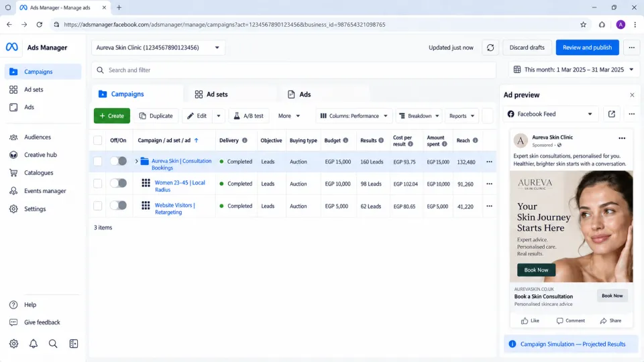Click the ad creative image preview
Viewport: 644px width, 362px height.
(572, 227)
